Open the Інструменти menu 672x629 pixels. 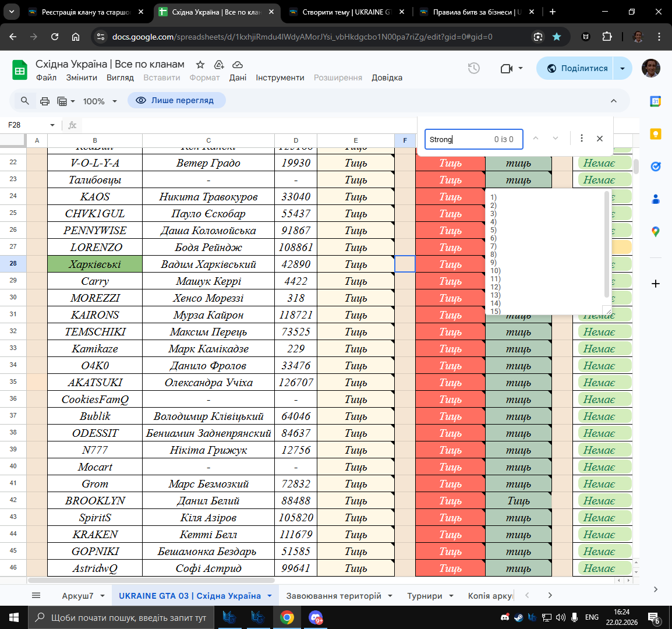[280, 77]
